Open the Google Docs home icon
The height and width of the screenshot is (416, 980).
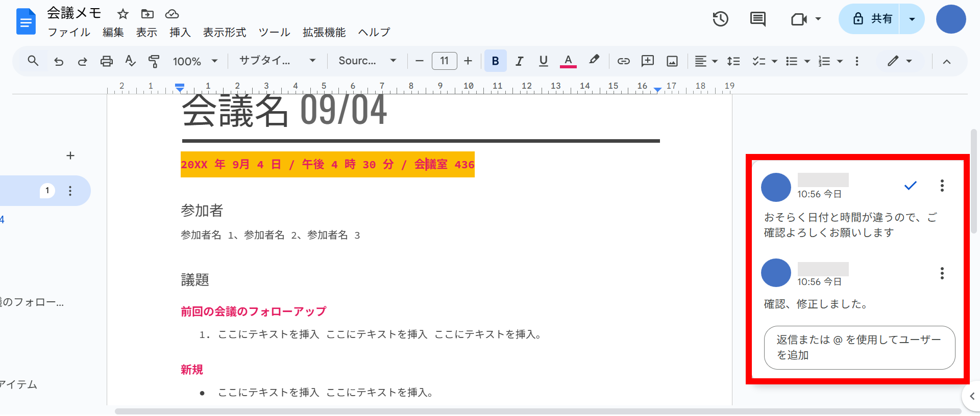pyautogui.click(x=26, y=22)
